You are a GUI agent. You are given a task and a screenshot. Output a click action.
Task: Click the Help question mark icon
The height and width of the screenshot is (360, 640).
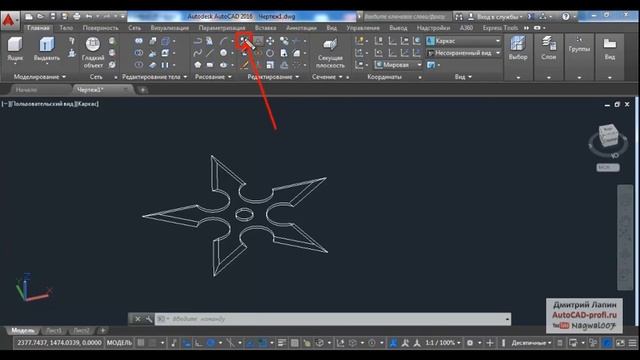[565, 17]
